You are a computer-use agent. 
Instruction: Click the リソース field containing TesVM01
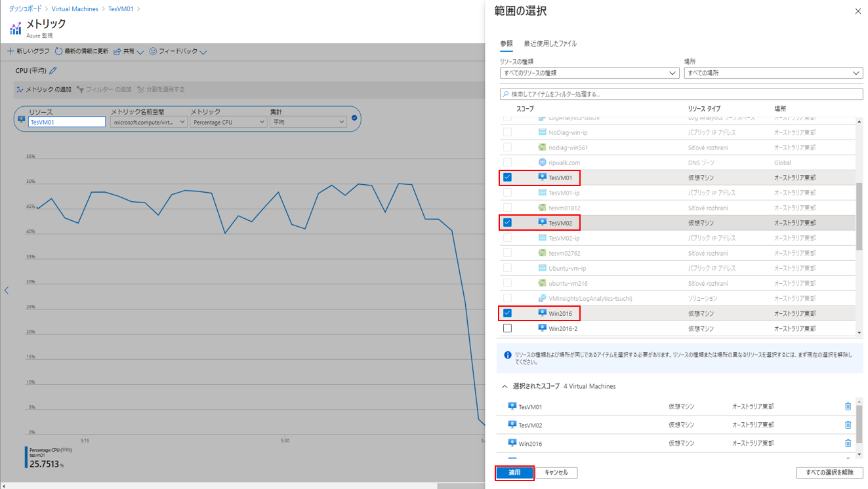[67, 122]
